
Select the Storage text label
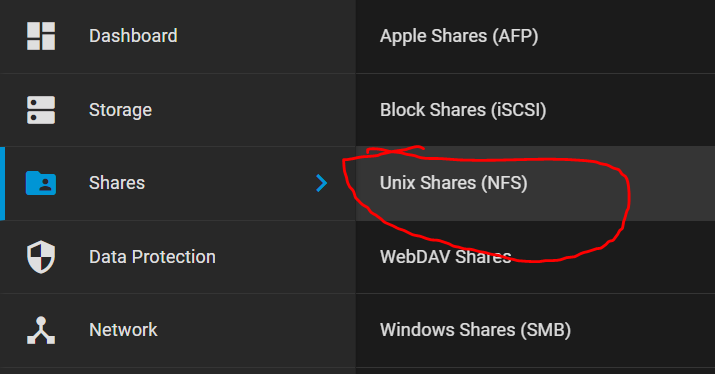(120, 110)
